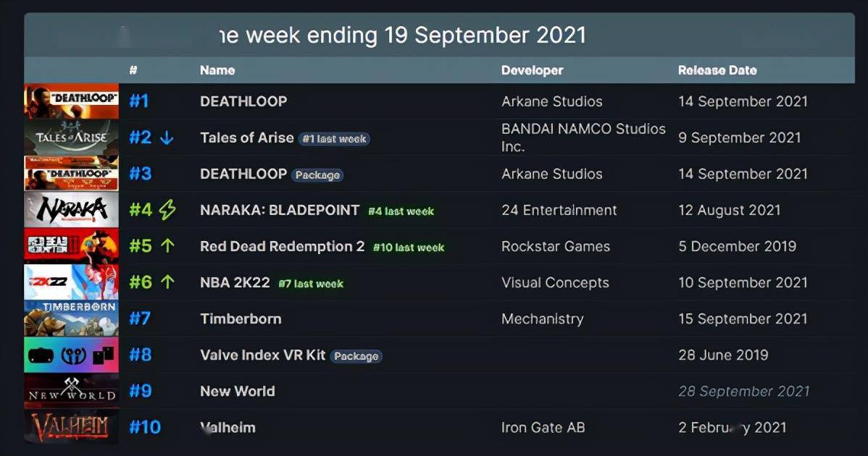Click the green up arrow beside #6
The image size is (868, 456).
pos(167,282)
